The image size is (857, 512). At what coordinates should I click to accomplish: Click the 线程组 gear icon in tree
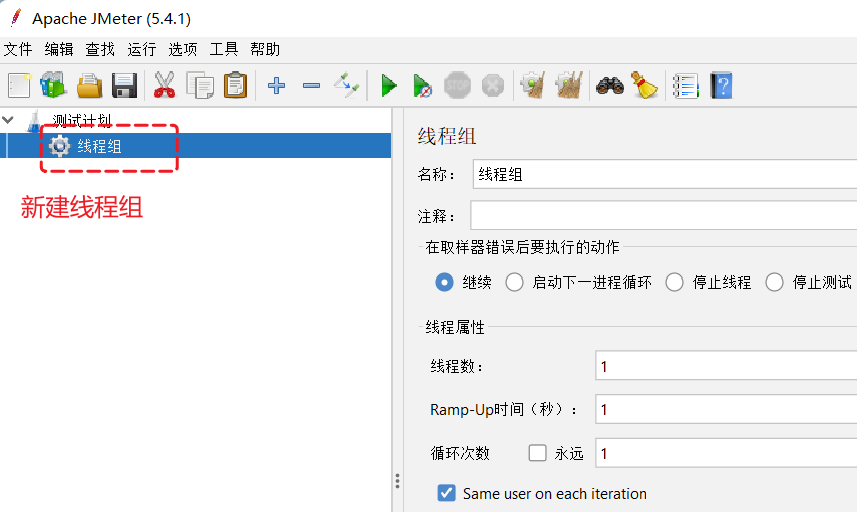pos(60,146)
